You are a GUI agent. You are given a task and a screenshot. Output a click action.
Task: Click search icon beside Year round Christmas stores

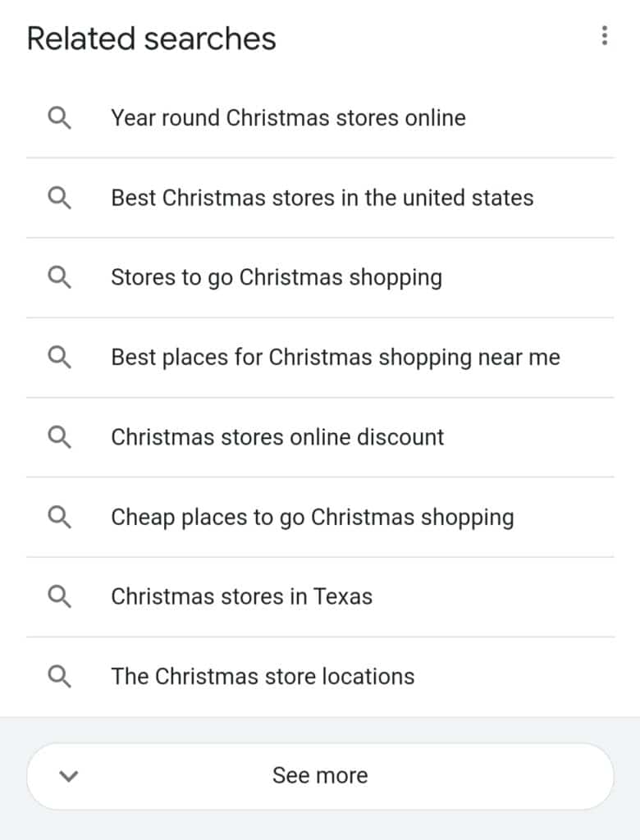click(59, 118)
